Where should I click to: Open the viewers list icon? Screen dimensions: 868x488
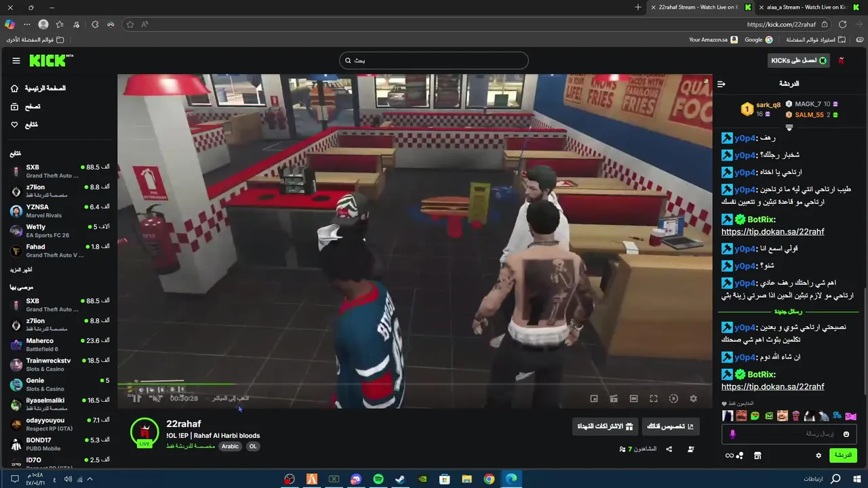[623, 449]
